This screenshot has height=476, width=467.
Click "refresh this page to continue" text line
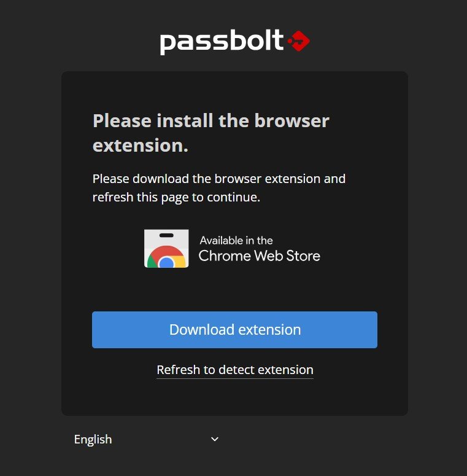177,198
